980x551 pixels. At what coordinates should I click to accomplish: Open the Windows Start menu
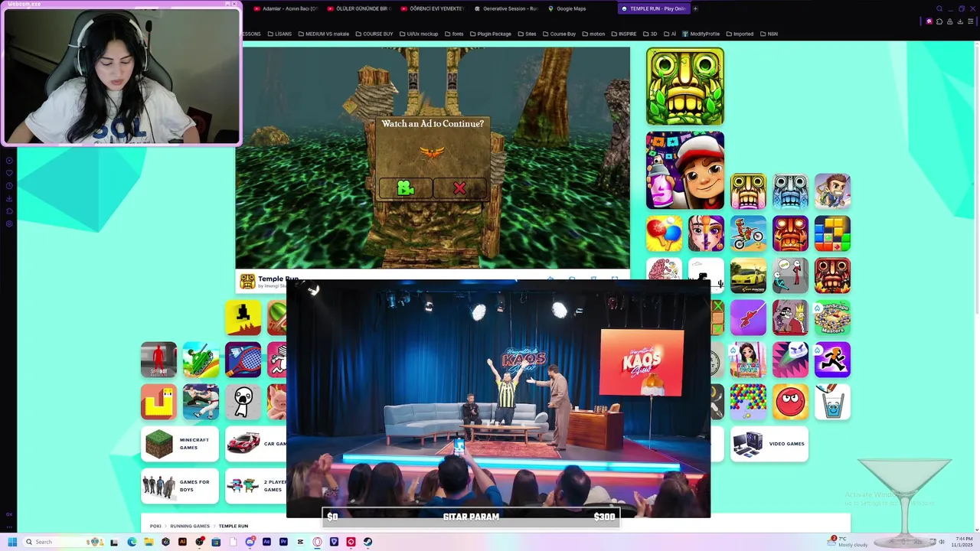(x=12, y=542)
